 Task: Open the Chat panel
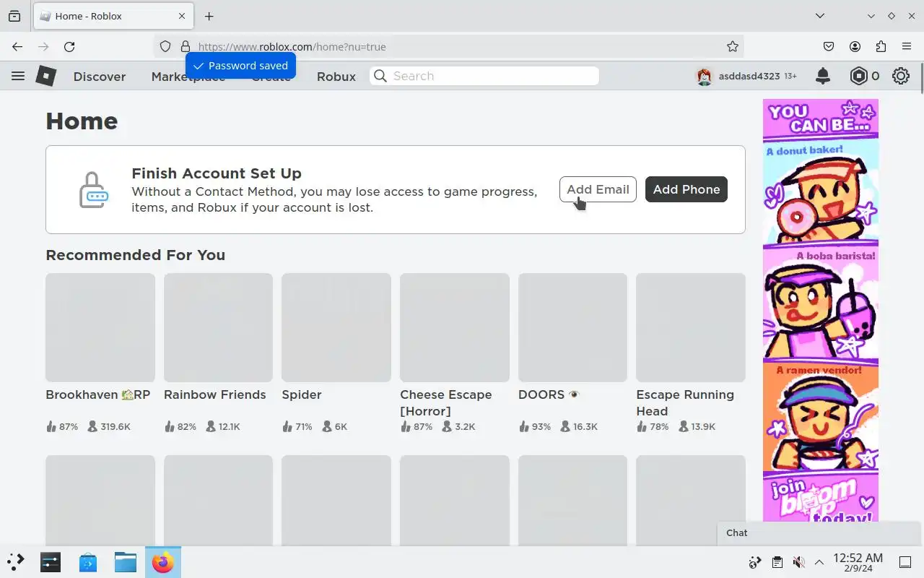point(820,532)
